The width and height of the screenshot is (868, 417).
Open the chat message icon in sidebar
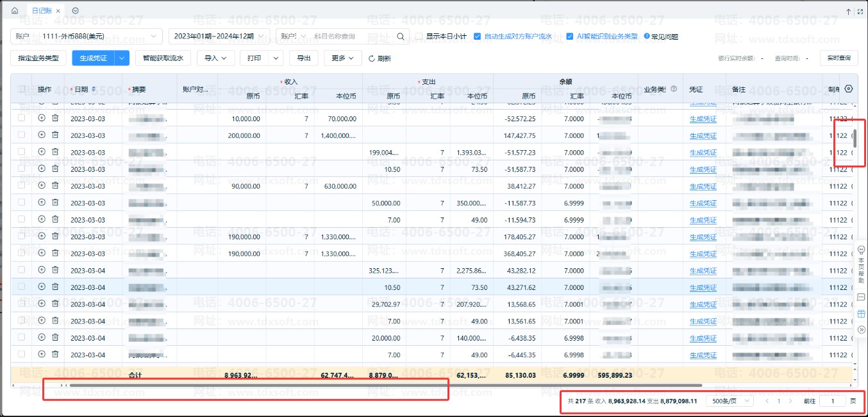tap(861, 298)
